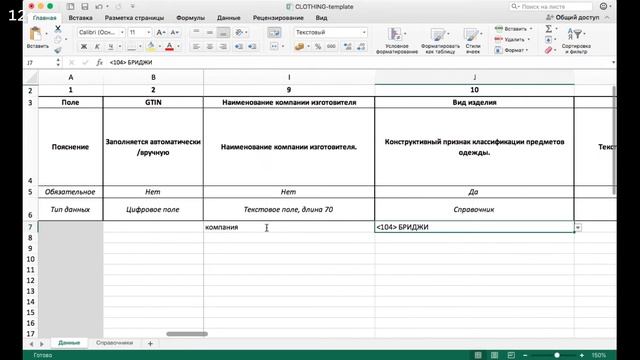Switch to Page Layout view in status bar
The image size is (640, 360).
(x=494, y=355)
